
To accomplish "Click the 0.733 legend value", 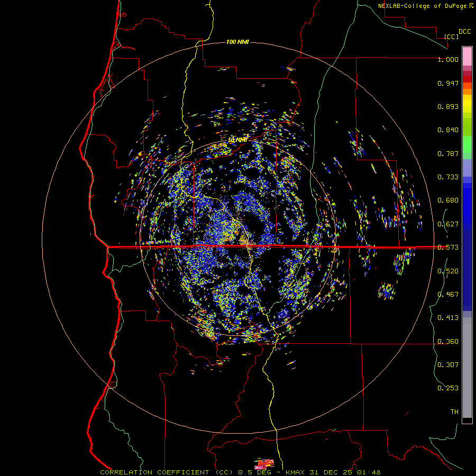I will pyautogui.click(x=448, y=177).
